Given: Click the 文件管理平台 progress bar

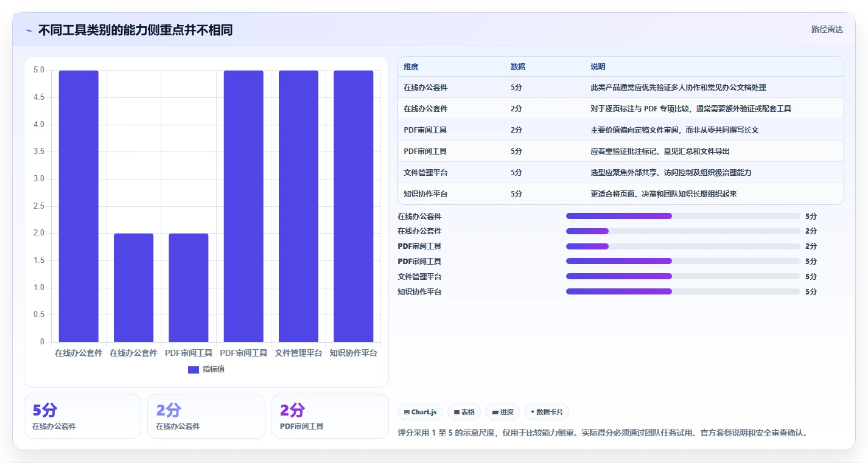Looking at the screenshot, I should click(x=683, y=276).
